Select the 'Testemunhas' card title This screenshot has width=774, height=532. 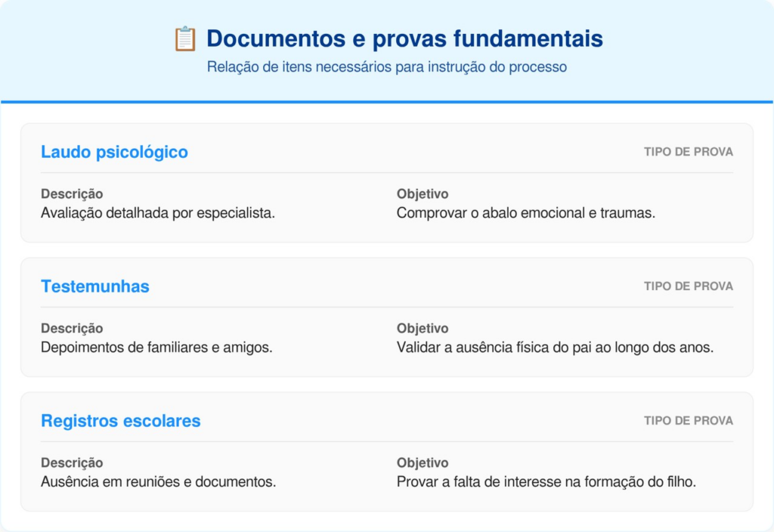coord(95,286)
